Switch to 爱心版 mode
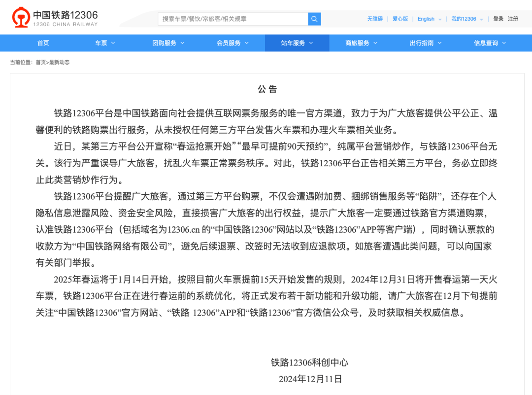This screenshot has height=395, width=532. click(x=400, y=19)
